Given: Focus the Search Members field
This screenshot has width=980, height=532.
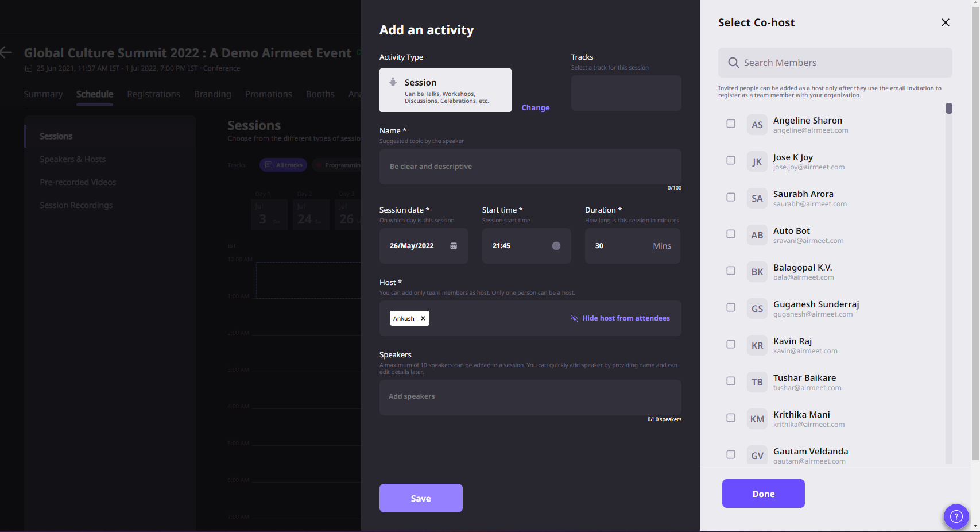Looking at the screenshot, I should pos(835,63).
